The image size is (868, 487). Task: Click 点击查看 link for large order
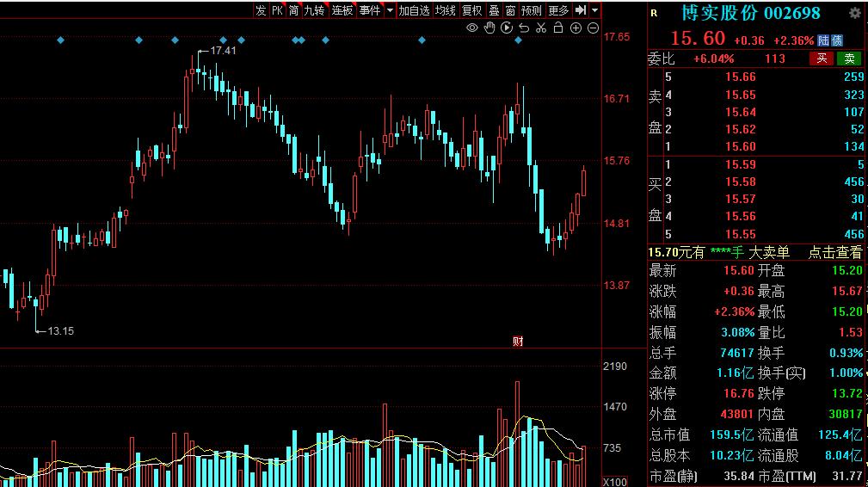(x=835, y=252)
